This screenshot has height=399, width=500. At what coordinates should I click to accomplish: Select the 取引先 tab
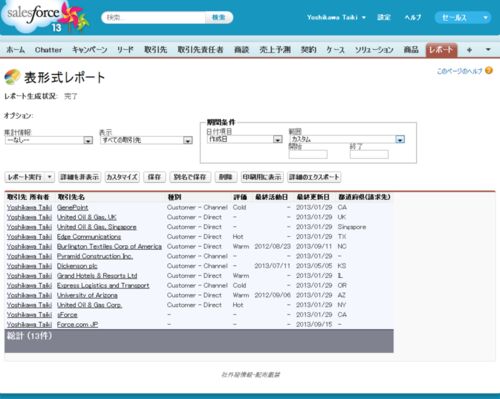coord(155,50)
